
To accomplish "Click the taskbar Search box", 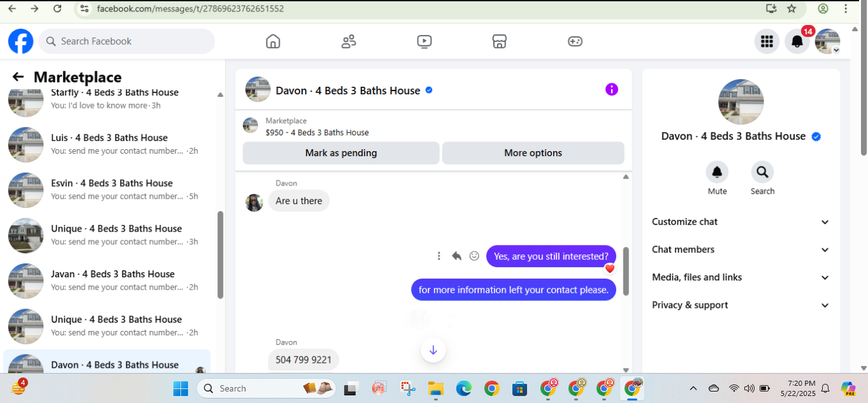I will coord(266,388).
